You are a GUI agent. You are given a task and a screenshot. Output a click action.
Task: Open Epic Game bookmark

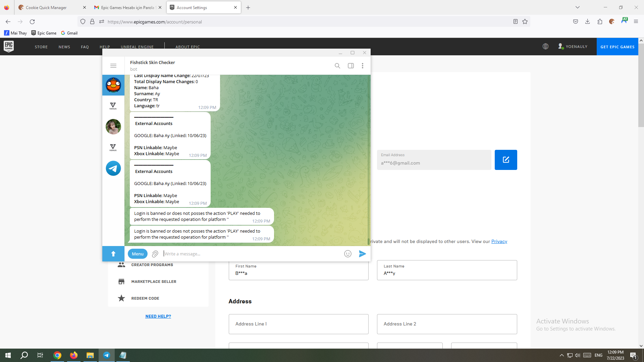point(44,33)
